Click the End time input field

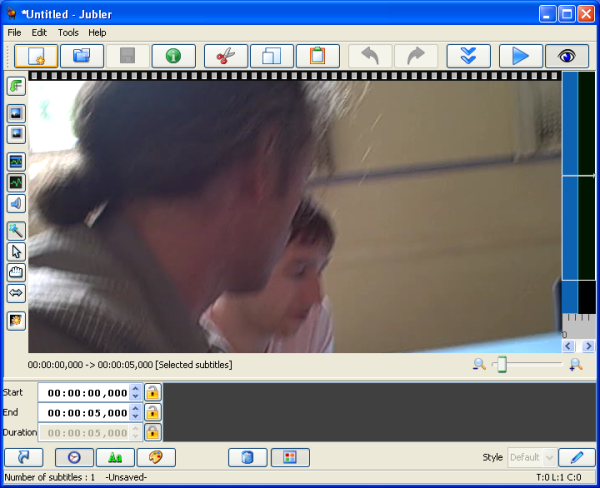click(87, 413)
